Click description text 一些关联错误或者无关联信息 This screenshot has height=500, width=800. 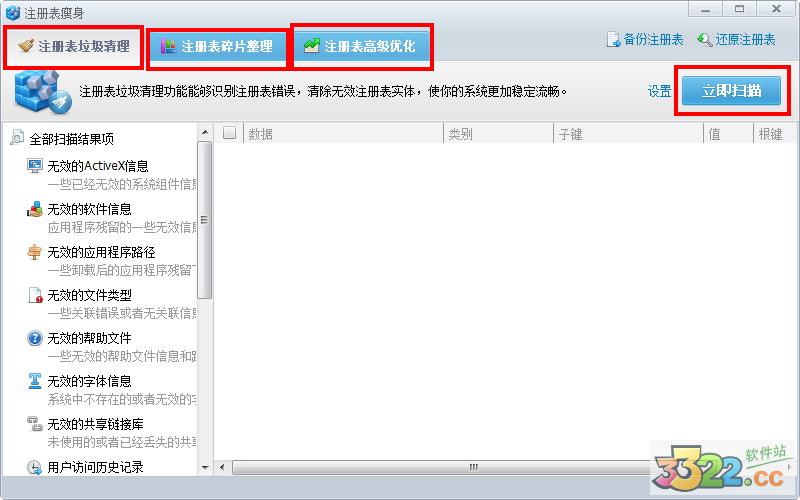(122, 313)
